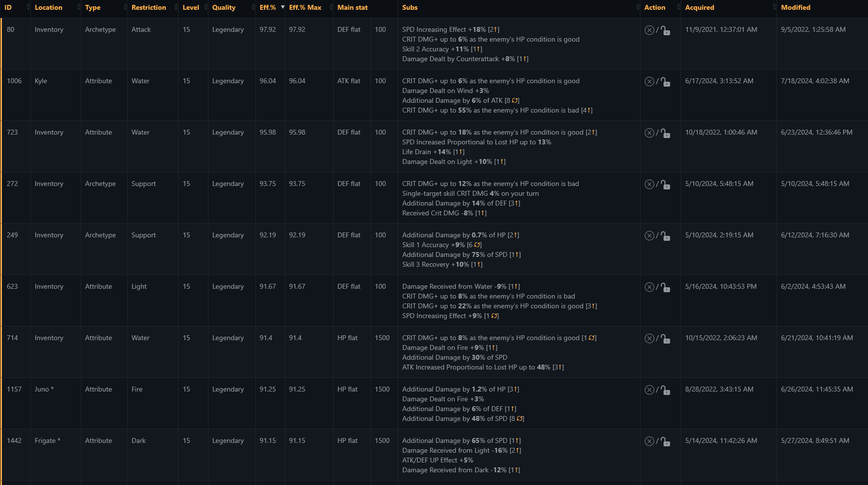Viewport: 868px width, 485px height.
Task: Click the Modified column header
Action: point(796,7)
